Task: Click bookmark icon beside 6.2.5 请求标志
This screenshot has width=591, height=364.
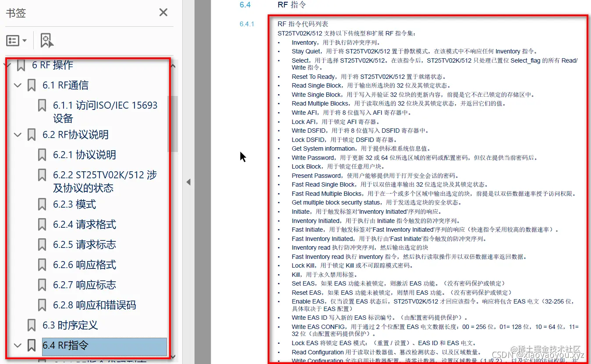Action: (42, 245)
